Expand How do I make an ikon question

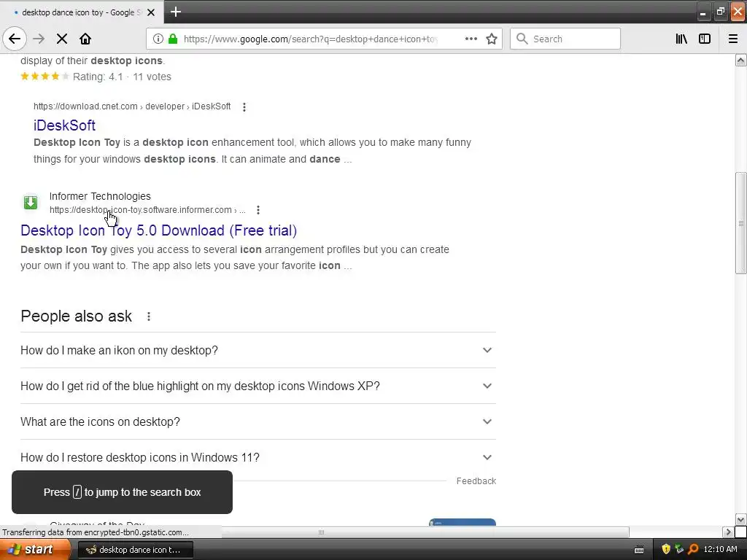click(258, 351)
